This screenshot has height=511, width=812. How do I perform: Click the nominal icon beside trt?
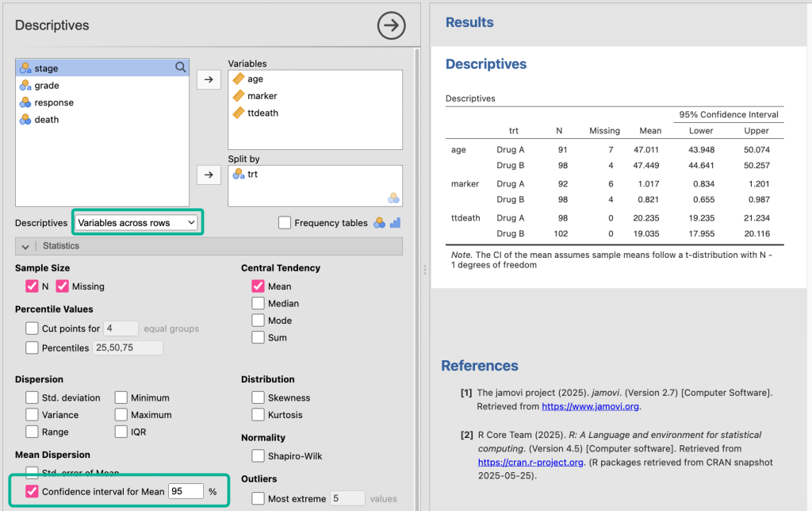[x=238, y=174]
